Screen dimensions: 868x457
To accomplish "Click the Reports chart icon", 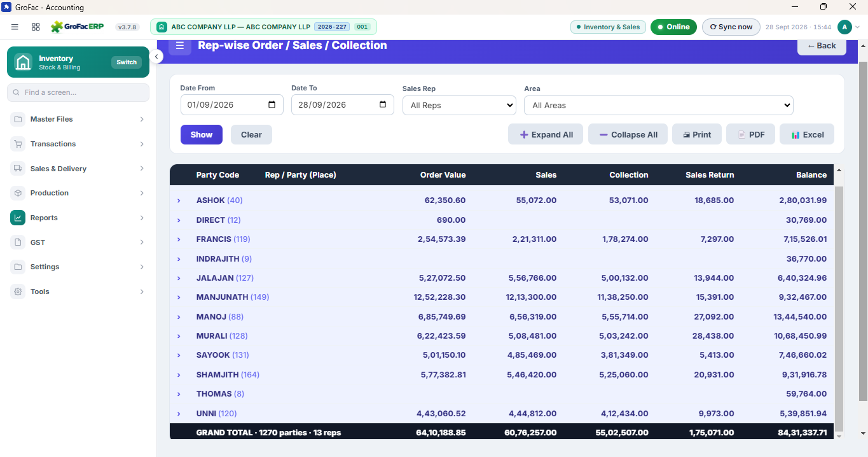I will pos(18,218).
